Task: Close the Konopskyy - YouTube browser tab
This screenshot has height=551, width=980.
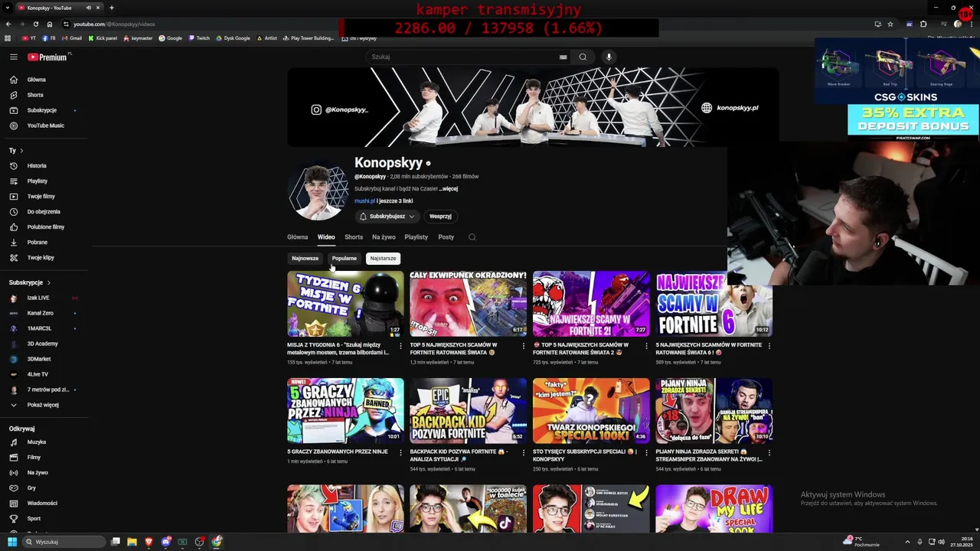Action: tap(98, 8)
